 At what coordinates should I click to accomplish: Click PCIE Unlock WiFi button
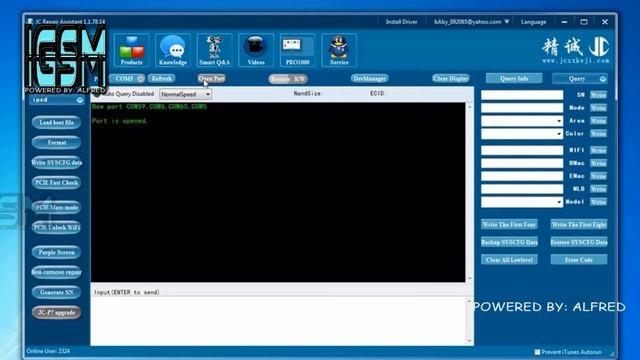coord(56,227)
